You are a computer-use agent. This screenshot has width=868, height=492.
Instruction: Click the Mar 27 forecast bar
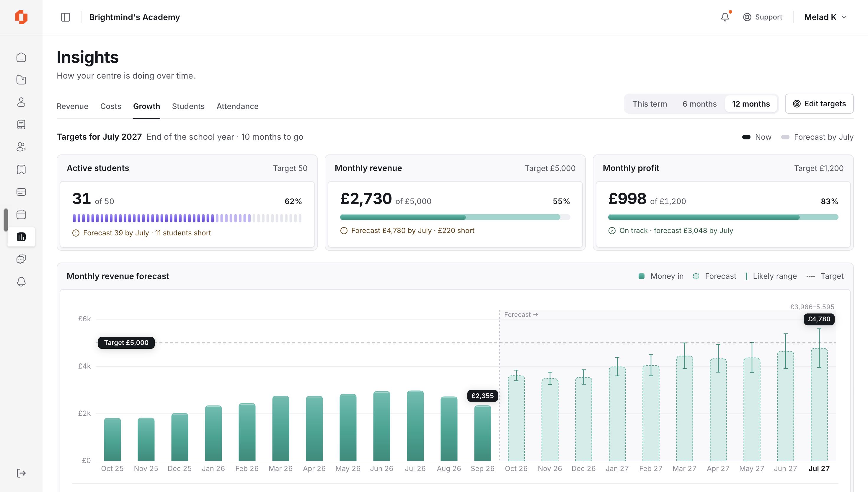click(x=684, y=408)
